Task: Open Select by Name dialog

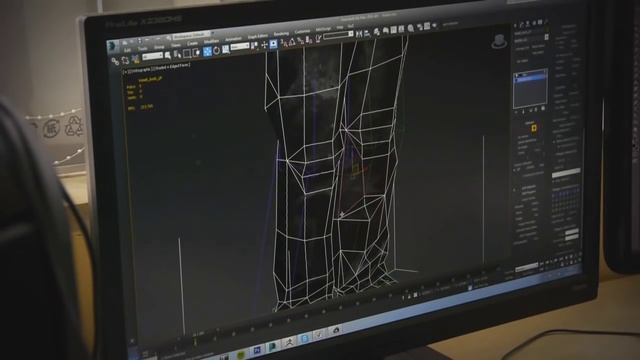Action: click(177, 54)
